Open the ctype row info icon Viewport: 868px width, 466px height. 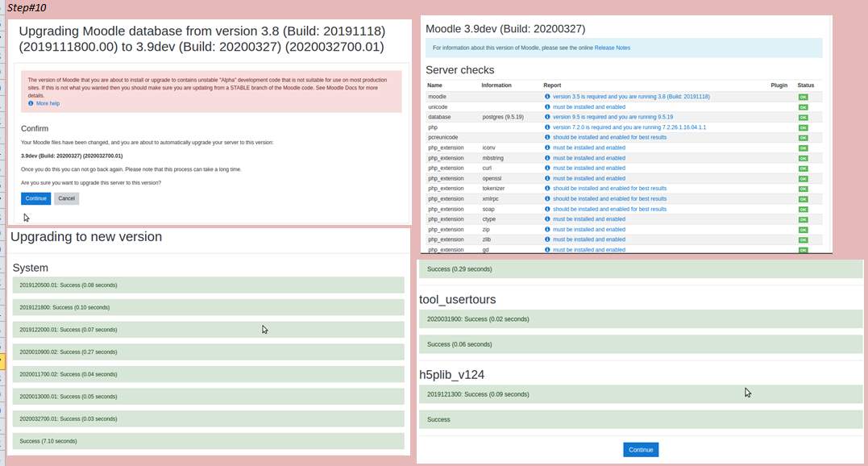point(547,219)
